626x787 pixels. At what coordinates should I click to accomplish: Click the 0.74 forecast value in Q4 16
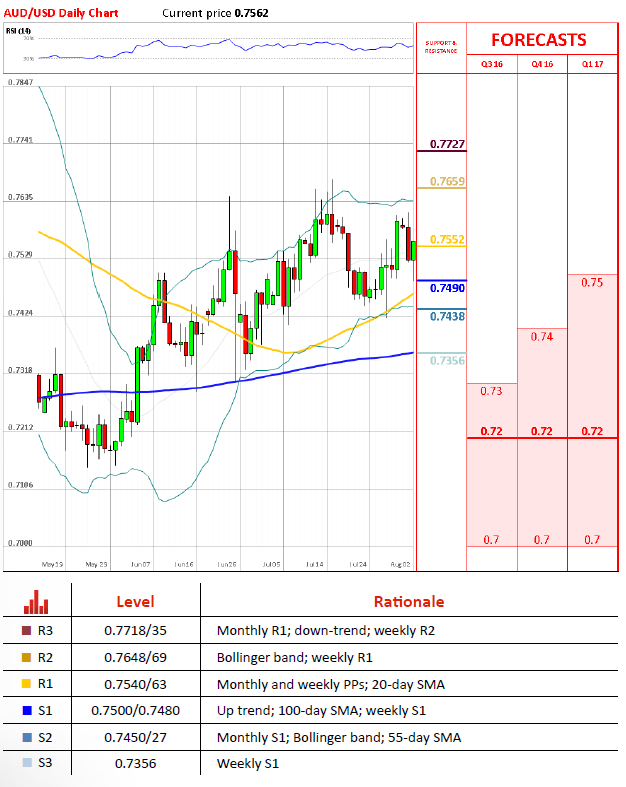[x=542, y=337]
